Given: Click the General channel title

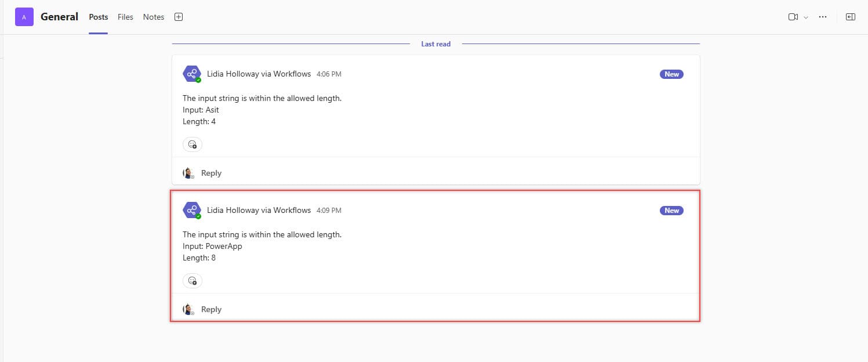Looking at the screenshot, I should tap(59, 17).
